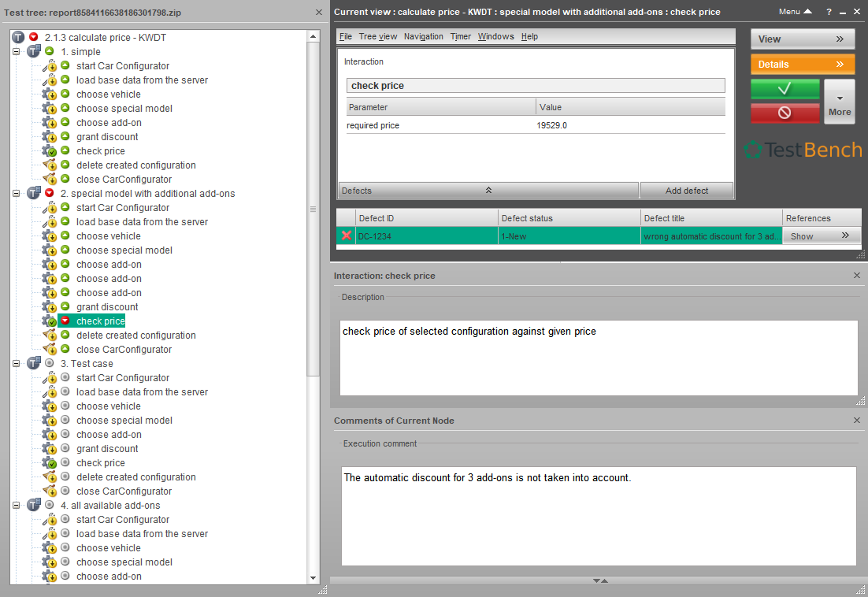Click into the Execution comment text box
The width and height of the screenshot is (868, 597).
pos(599,516)
